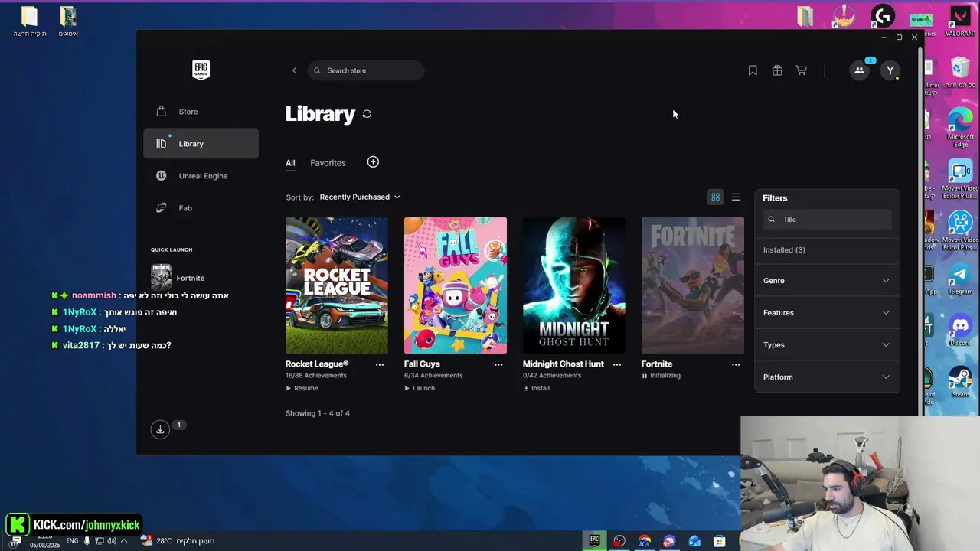Click Rocket League 16/88 Achievements text

pyautogui.click(x=316, y=376)
